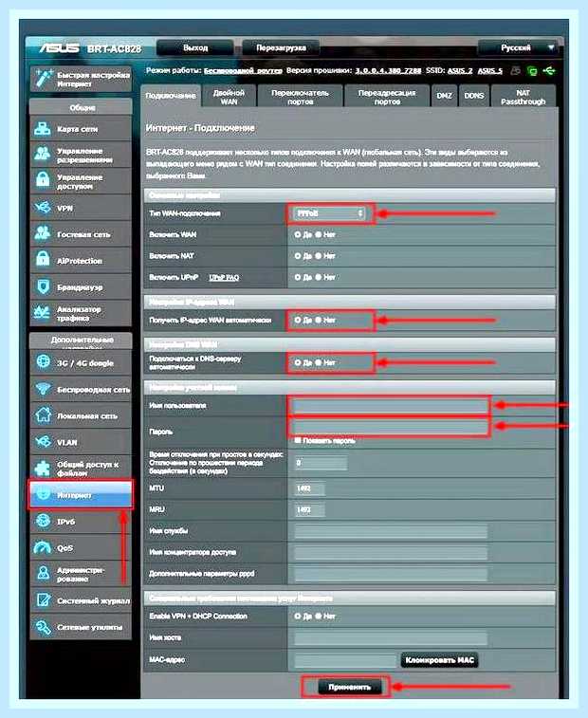Viewport: 588px width, 718px height.
Task: Click the Пароль password field
Action: (391, 427)
